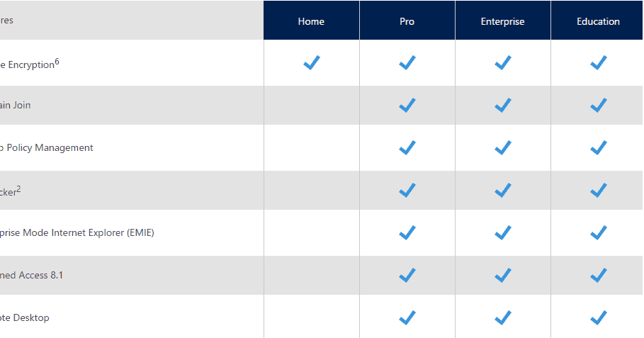
Task: Click the empty Home cell in Domain Join row
Action: pyautogui.click(x=311, y=105)
